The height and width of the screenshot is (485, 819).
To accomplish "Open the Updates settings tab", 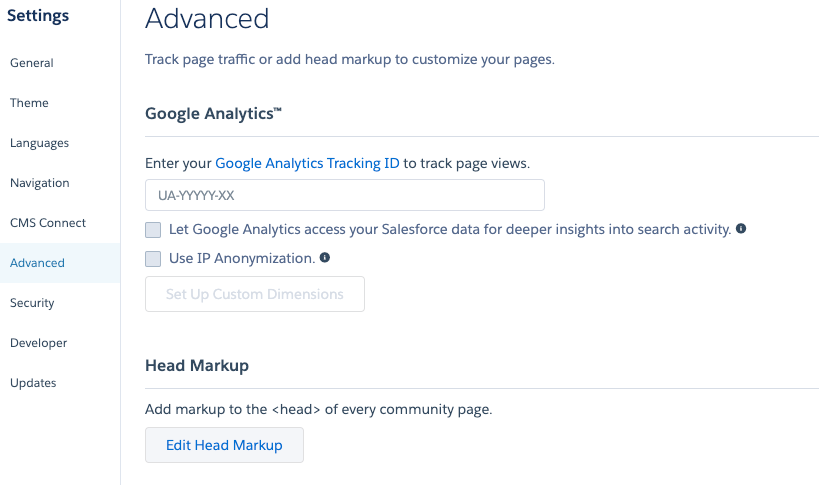I will 33,383.
